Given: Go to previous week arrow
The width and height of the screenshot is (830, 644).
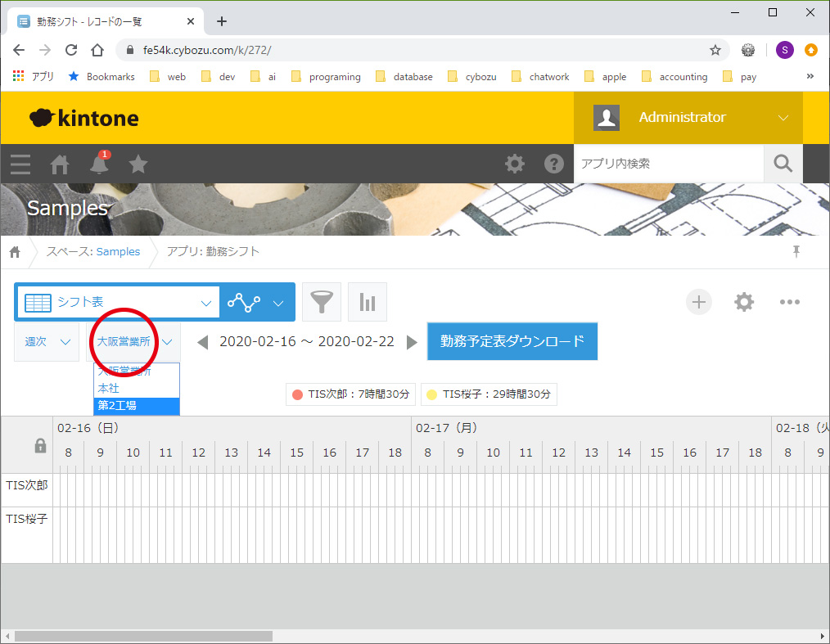Looking at the screenshot, I should 202,342.
